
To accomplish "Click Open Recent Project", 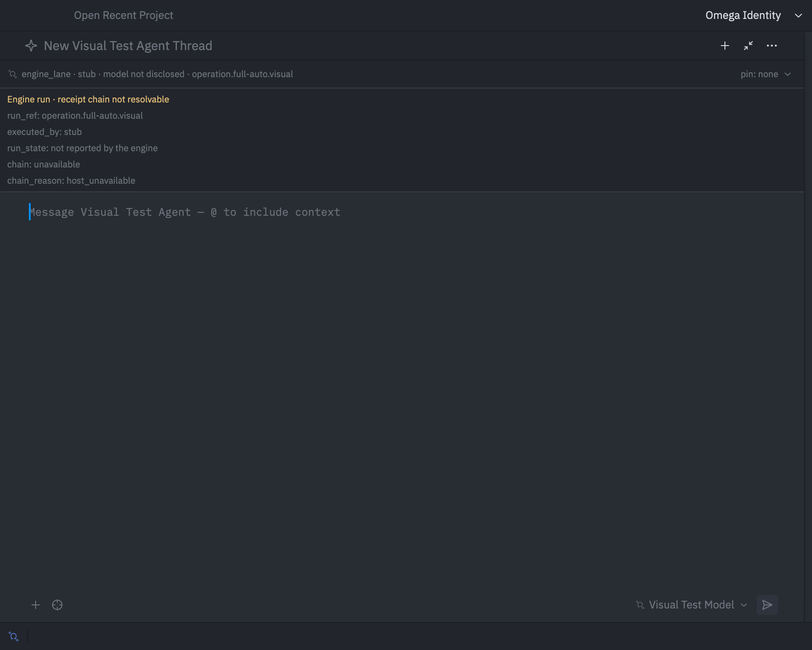I will coord(124,15).
